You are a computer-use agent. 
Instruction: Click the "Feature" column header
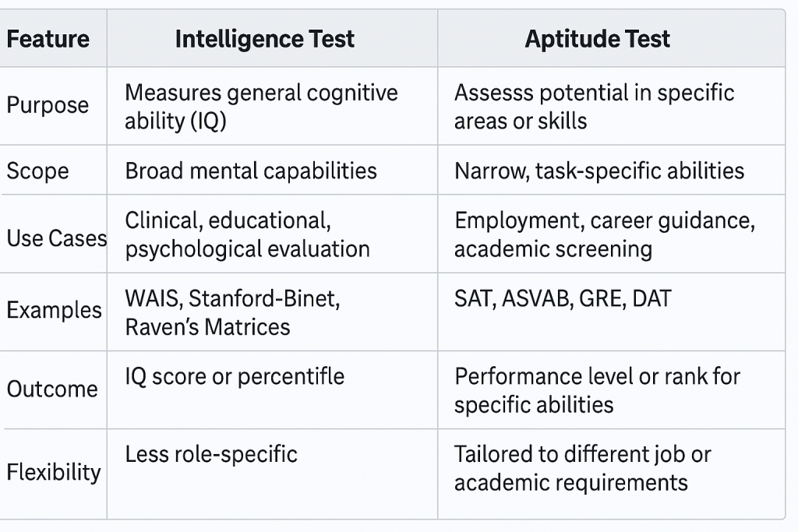(x=48, y=39)
